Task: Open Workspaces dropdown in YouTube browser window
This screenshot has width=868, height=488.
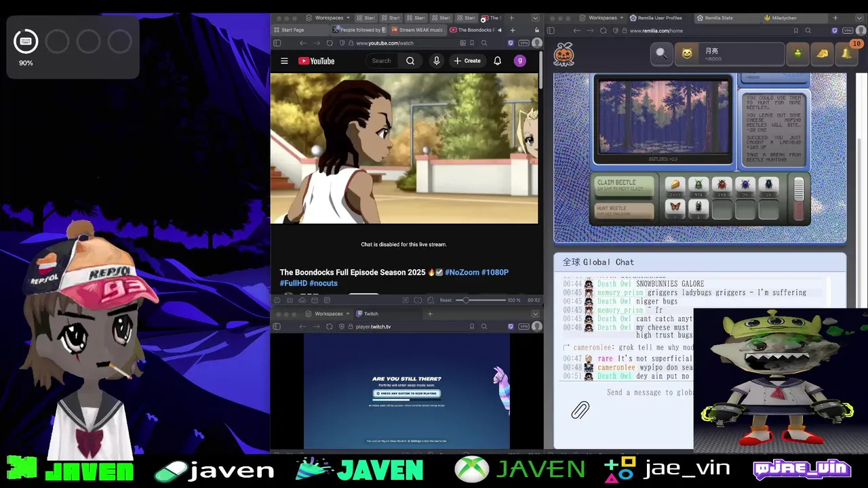Action: tap(328, 18)
